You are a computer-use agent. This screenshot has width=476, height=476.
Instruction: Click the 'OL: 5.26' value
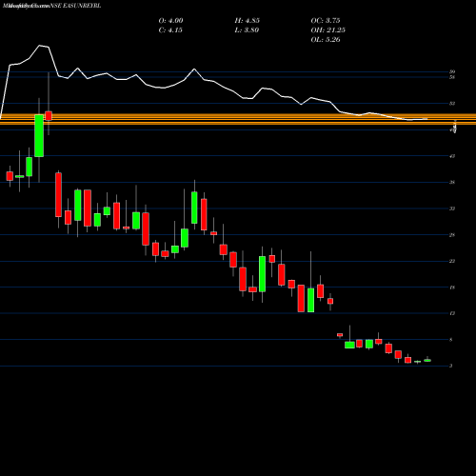pyautogui.click(x=326, y=40)
